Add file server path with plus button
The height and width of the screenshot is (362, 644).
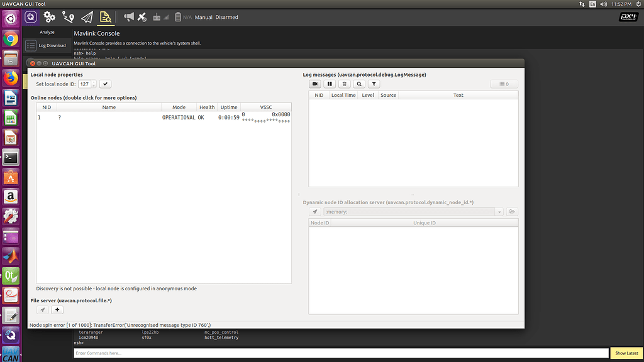[x=57, y=310]
